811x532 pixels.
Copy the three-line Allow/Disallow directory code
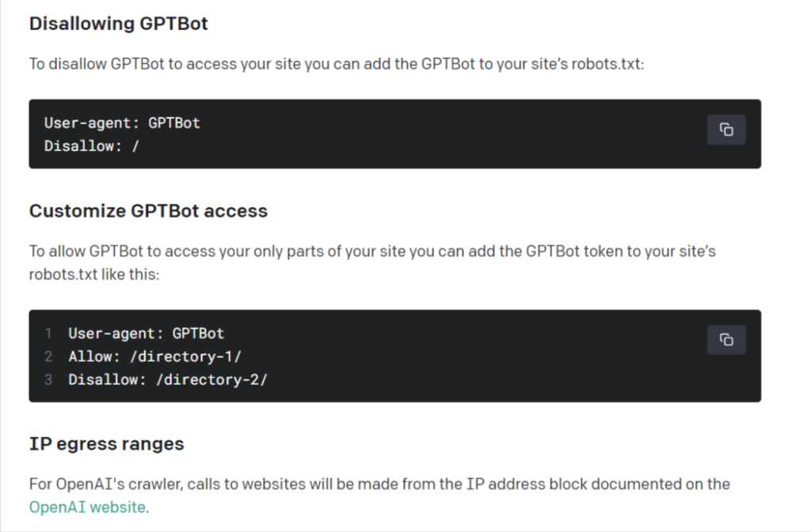point(726,340)
